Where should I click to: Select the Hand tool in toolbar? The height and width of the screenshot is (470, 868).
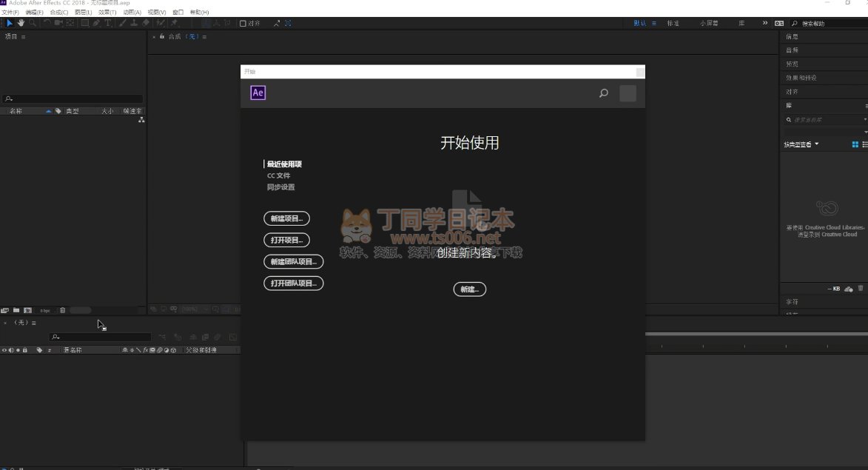pos(21,23)
